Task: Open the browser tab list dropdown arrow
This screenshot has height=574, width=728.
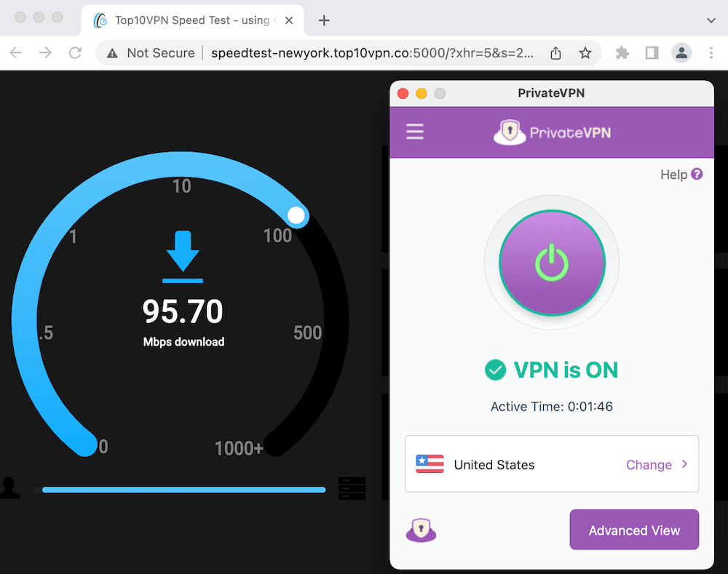Action: click(x=711, y=20)
